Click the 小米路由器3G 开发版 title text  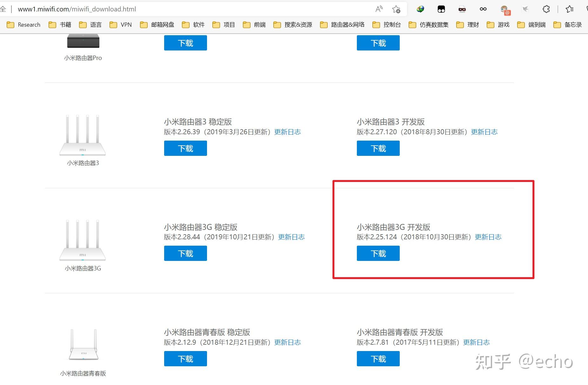(393, 227)
